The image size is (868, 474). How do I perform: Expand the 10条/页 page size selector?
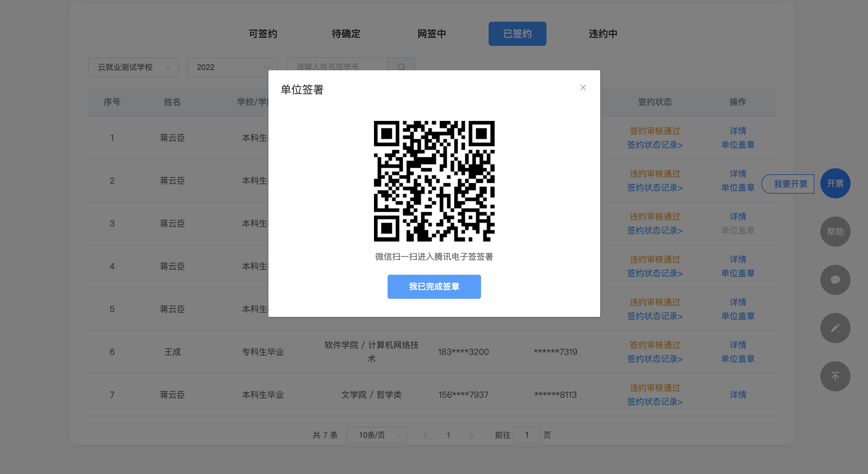(377, 435)
